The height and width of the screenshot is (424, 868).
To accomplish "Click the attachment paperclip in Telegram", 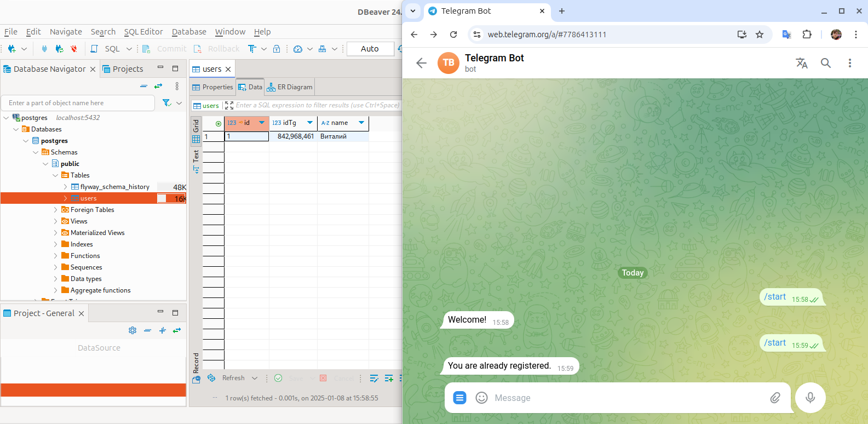I will pos(775,398).
